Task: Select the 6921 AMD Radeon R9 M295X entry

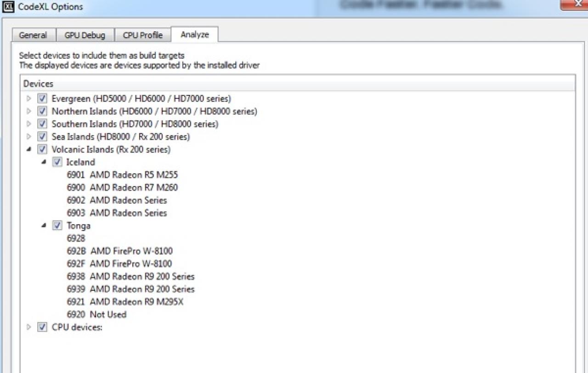Action: (125, 302)
